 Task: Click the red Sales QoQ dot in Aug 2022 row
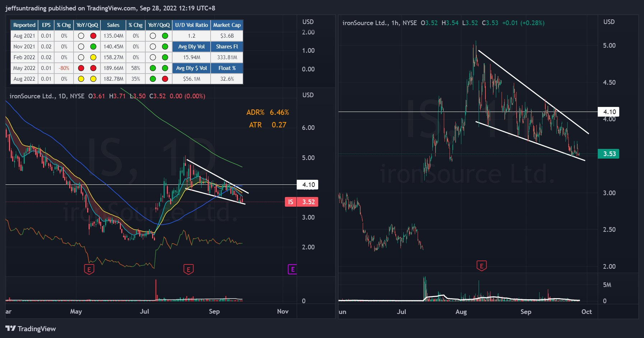point(165,79)
